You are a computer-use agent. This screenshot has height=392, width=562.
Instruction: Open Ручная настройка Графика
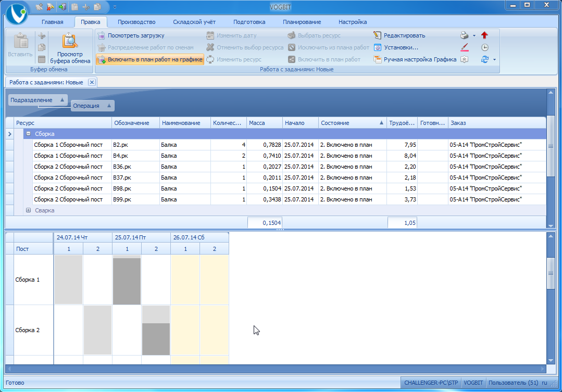pos(415,59)
